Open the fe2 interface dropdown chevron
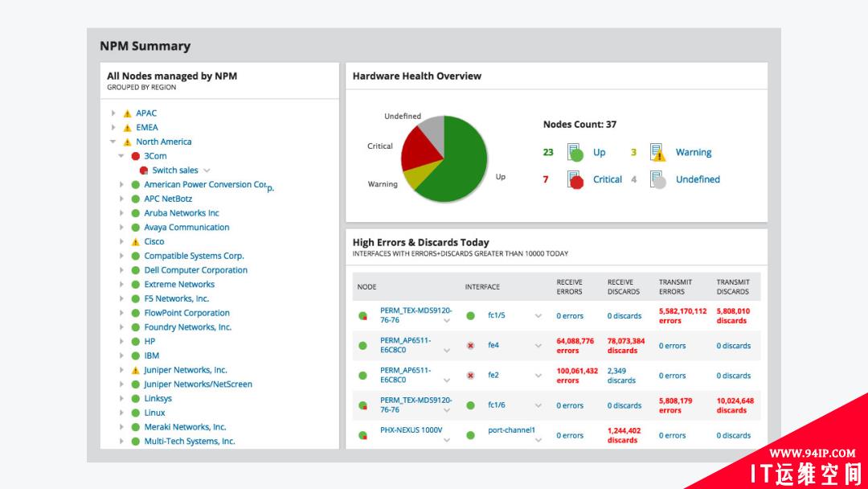This screenshot has height=489, width=868. (538, 376)
